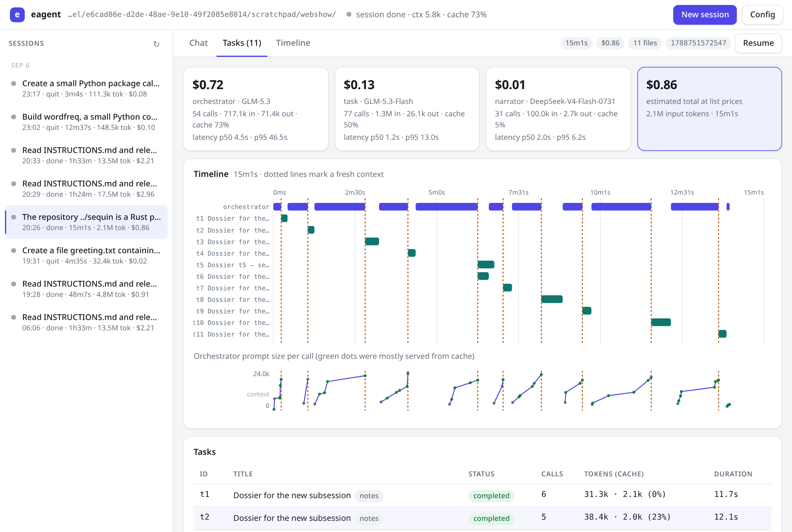Open the notes for task t2

pos(369,518)
